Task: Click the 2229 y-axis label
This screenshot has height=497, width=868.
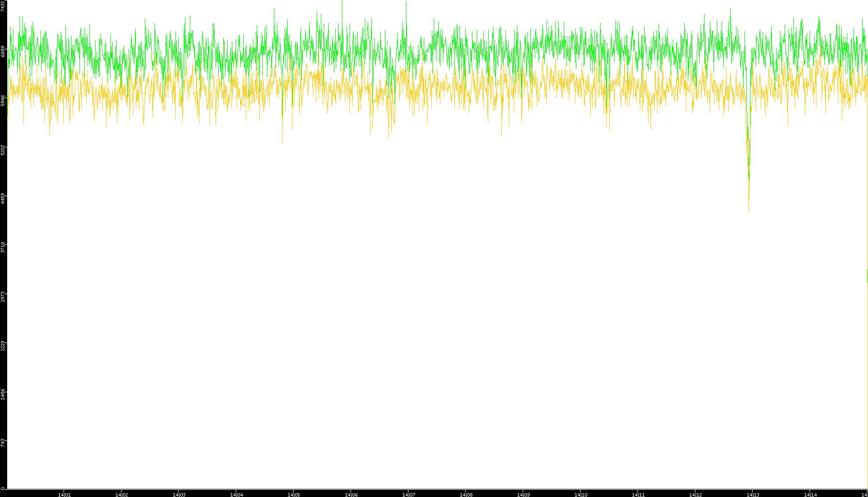Action: [3, 346]
